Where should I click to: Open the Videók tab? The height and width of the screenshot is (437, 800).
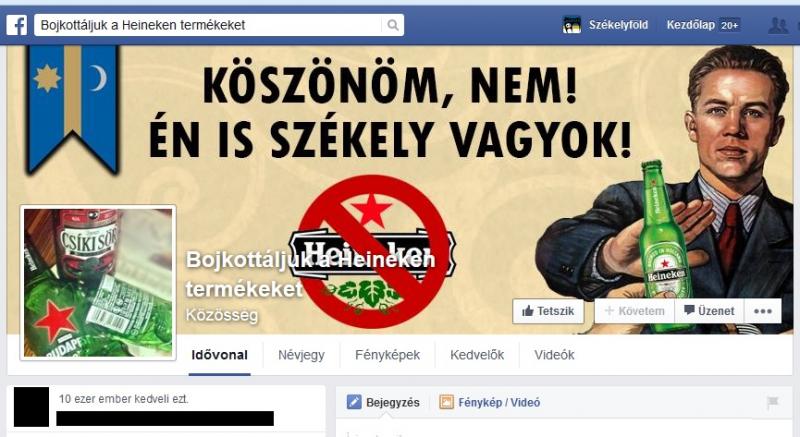(554, 355)
